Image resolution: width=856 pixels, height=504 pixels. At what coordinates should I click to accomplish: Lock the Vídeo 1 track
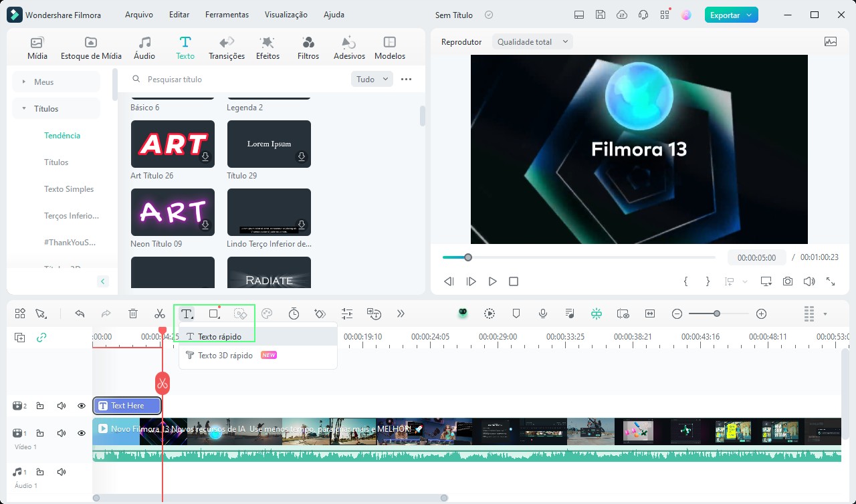40,433
